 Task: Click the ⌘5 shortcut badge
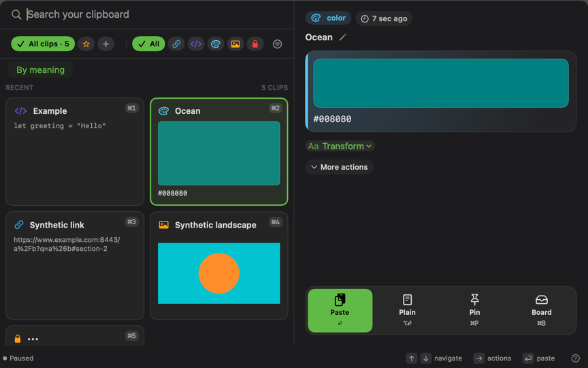[131, 336]
